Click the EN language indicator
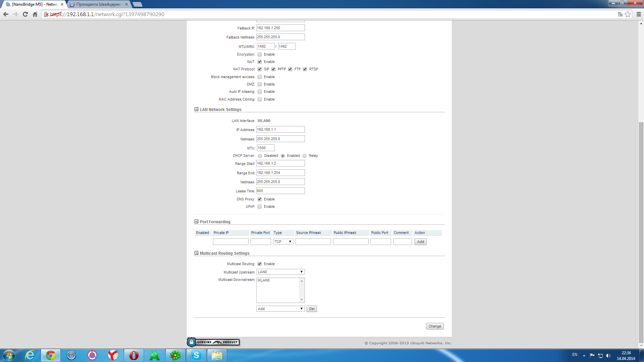Screen dimensions: 644x362 (575, 355)
